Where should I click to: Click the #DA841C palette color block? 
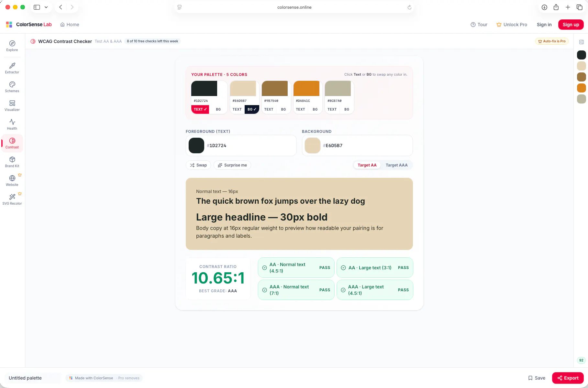click(x=306, y=88)
